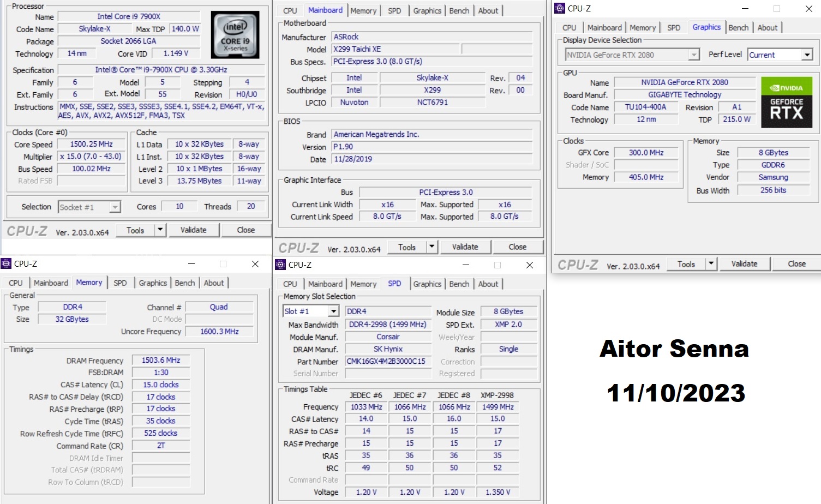Select About tab in the DRAM timings window
Image resolution: width=821 pixels, height=504 pixels.
click(214, 283)
